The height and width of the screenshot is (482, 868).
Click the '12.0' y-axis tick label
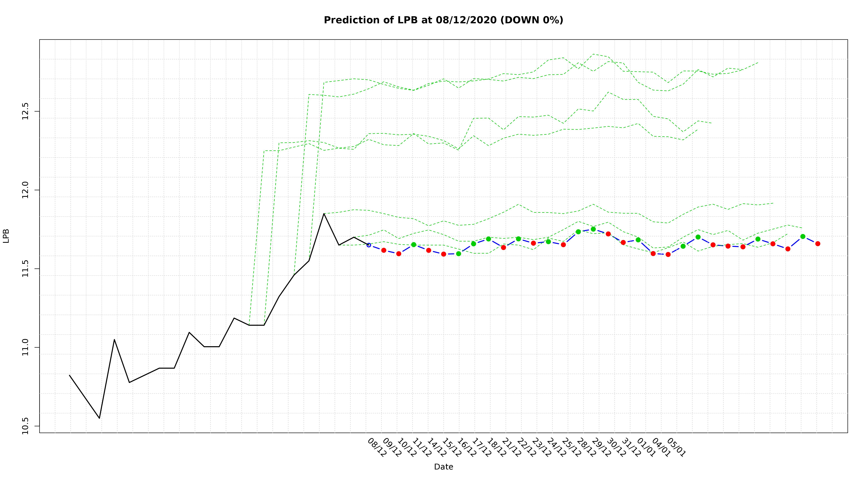[25, 190]
